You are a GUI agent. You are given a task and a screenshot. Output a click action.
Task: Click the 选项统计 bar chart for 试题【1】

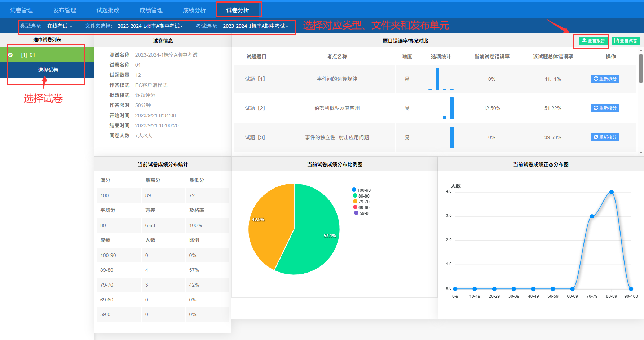point(441,79)
